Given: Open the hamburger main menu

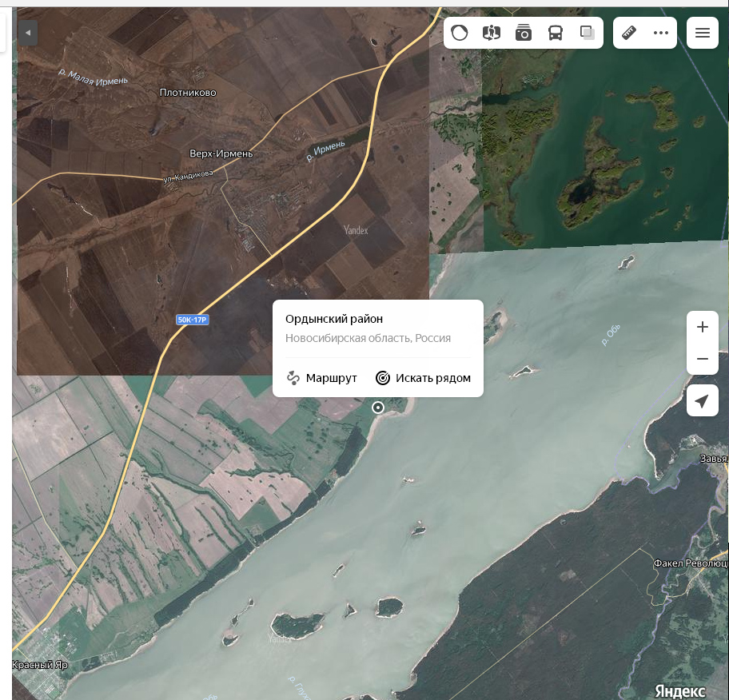Looking at the screenshot, I should pos(703,33).
